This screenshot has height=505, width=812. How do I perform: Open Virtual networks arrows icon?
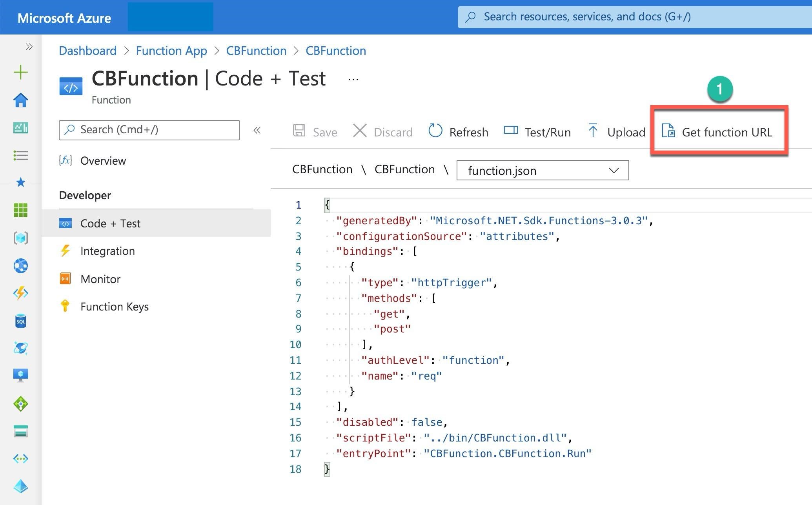(x=20, y=458)
